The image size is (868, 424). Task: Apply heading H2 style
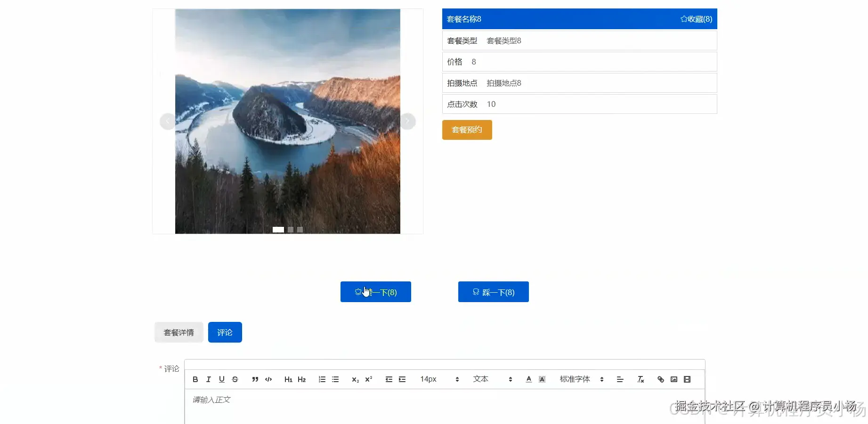coord(302,379)
